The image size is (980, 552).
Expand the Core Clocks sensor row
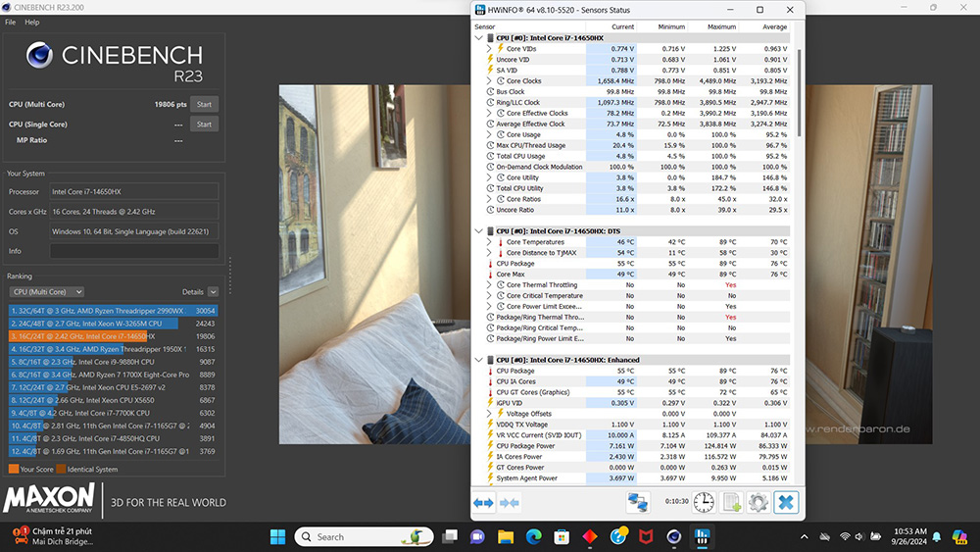click(489, 80)
